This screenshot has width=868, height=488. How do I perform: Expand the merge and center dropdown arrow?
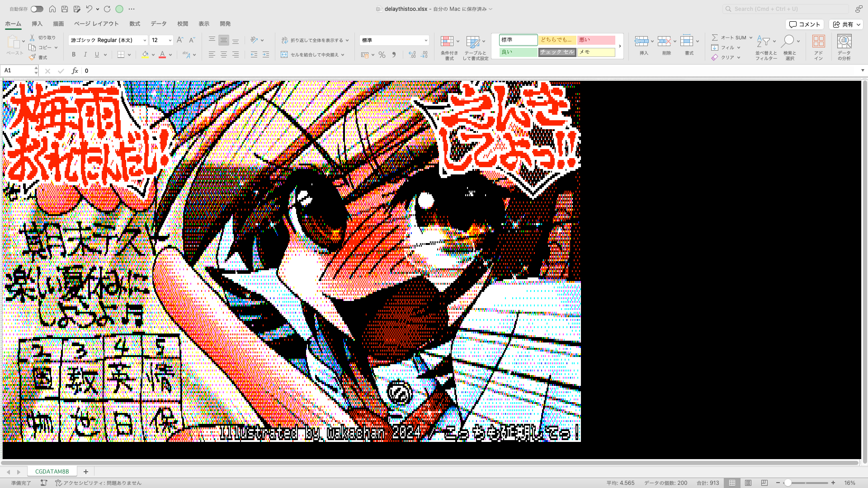[x=343, y=55]
